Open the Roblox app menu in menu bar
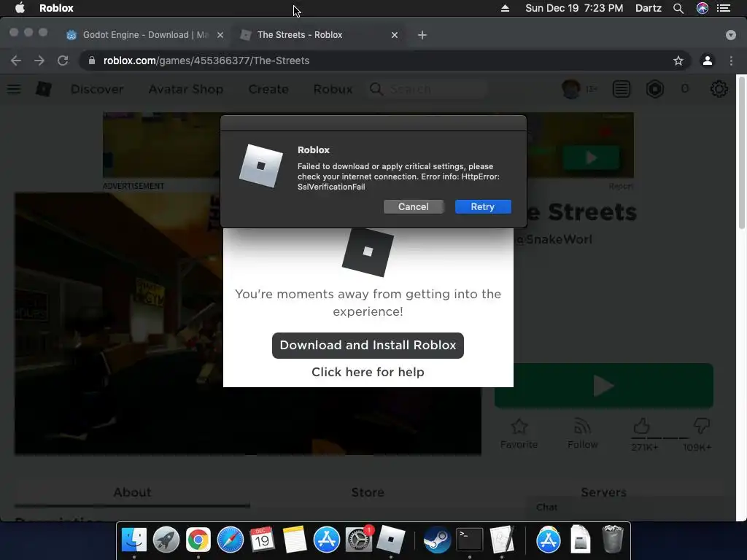The width and height of the screenshot is (747, 560). coord(56,8)
